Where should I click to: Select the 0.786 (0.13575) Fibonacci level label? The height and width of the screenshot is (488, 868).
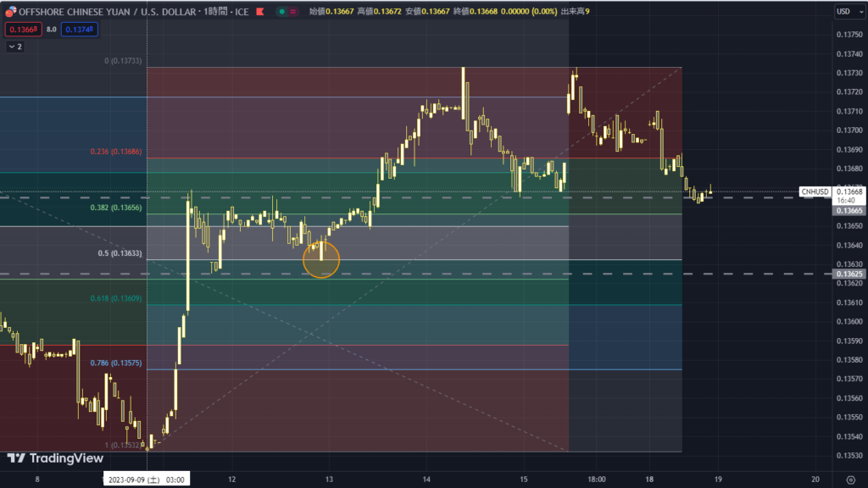115,363
